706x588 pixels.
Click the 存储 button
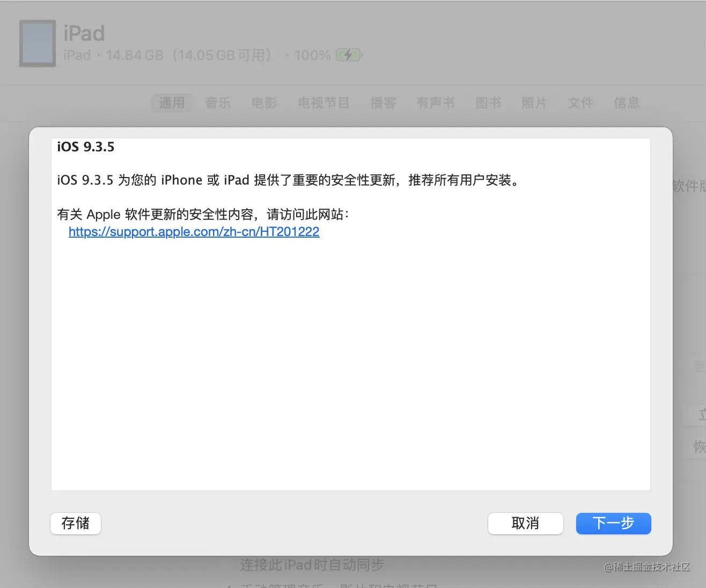click(76, 523)
